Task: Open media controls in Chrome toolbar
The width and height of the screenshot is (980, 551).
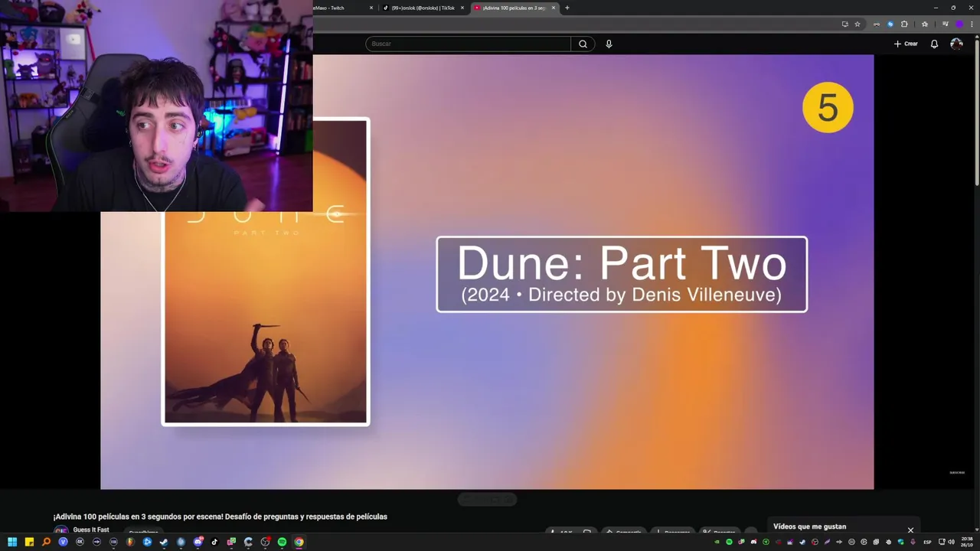Action: pyautogui.click(x=946, y=24)
